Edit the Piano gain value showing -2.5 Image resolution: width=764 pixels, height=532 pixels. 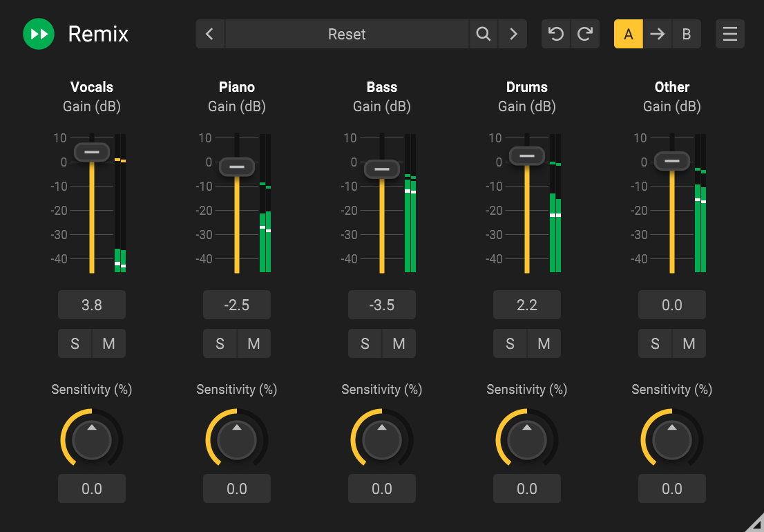click(236, 305)
